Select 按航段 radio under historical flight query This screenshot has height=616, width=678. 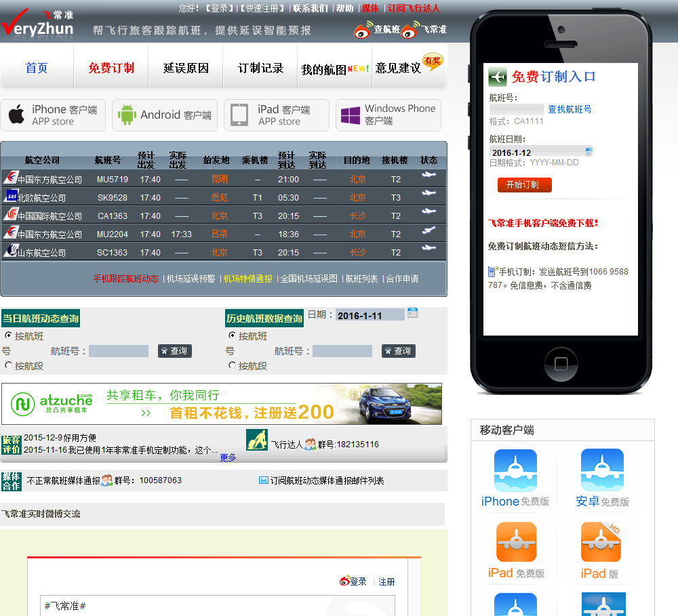[x=232, y=365]
